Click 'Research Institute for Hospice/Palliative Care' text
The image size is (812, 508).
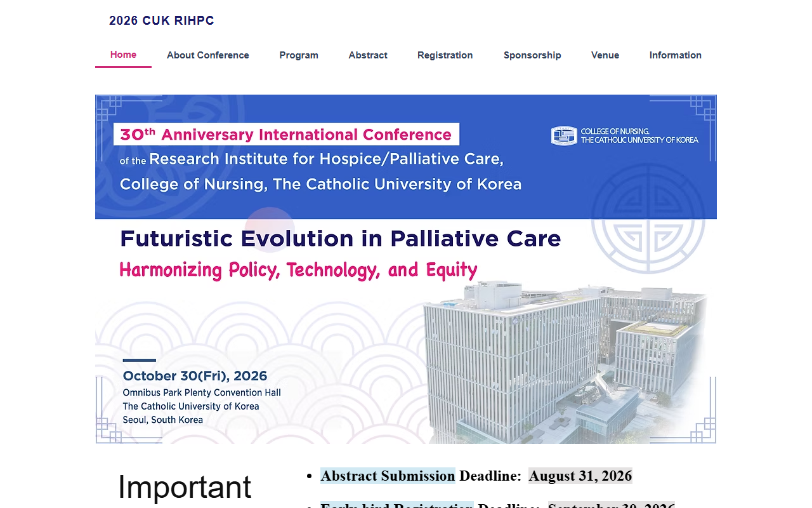pos(326,159)
